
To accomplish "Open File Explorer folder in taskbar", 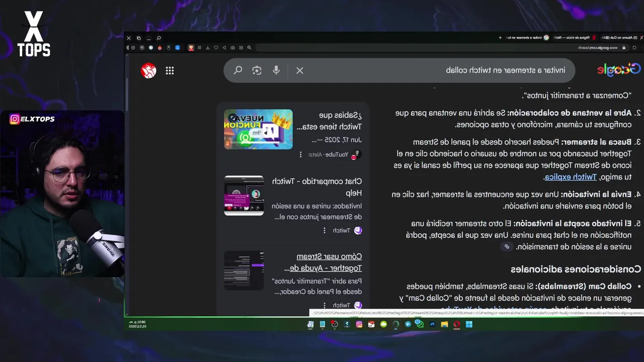I will tap(444, 324).
